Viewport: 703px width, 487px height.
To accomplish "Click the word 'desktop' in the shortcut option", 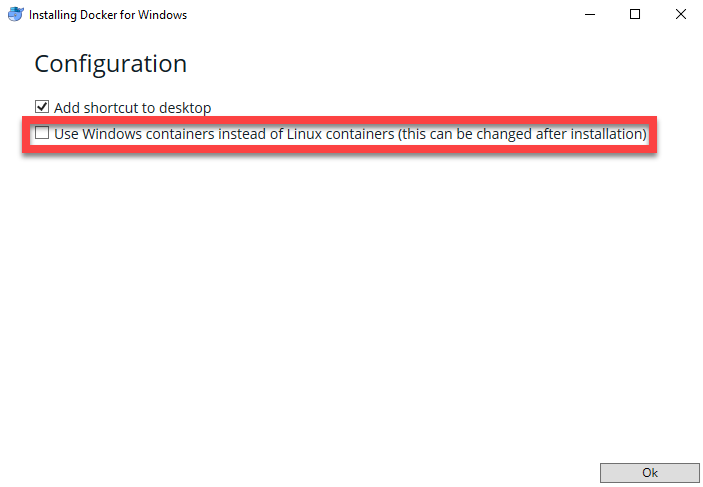I will [185, 108].
